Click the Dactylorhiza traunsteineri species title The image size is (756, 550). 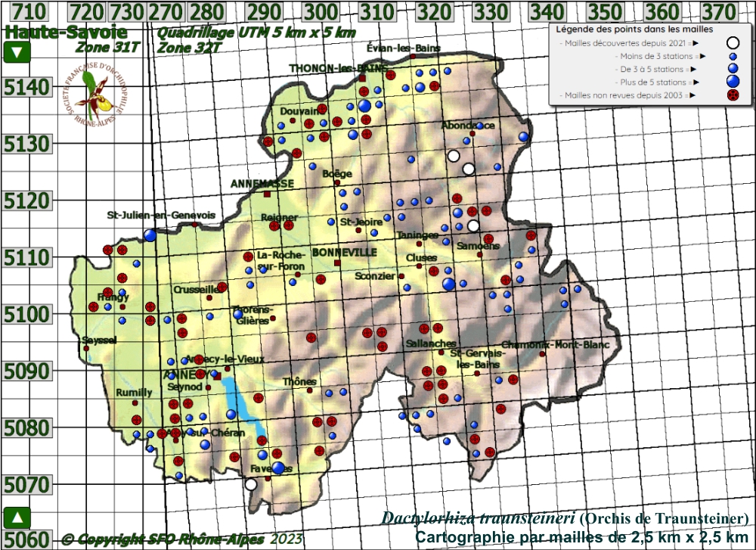[x=478, y=519]
